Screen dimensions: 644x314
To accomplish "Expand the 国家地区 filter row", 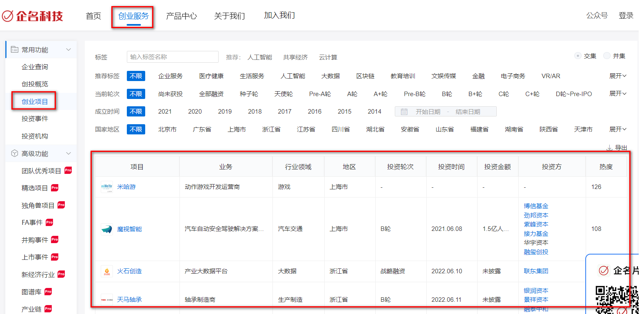I will click(617, 130).
